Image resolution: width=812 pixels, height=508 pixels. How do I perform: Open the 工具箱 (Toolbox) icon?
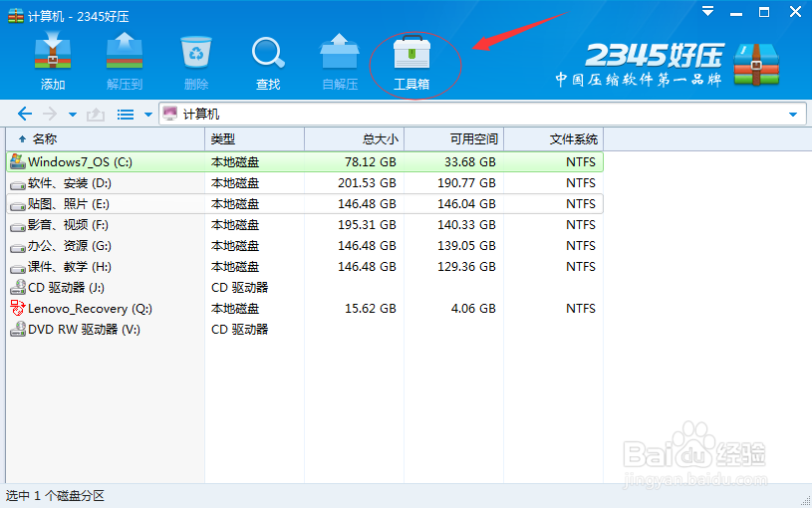pos(411,53)
